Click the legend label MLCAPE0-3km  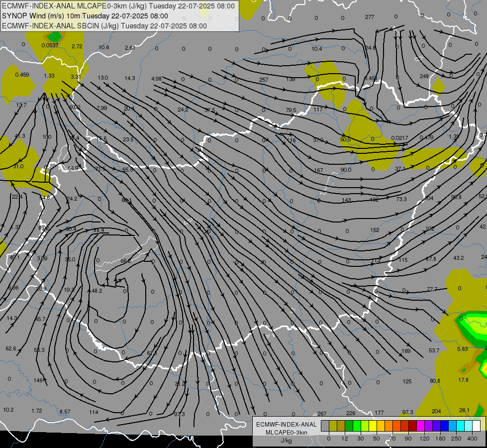click(x=286, y=433)
